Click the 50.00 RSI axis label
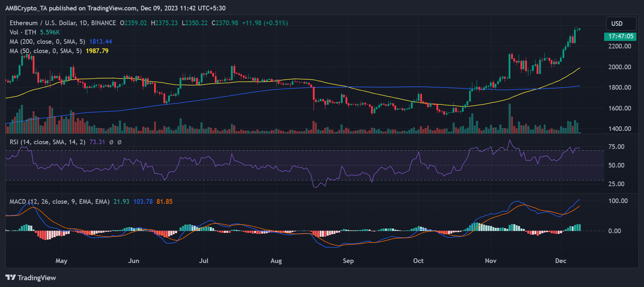This screenshot has height=287, width=644. [x=616, y=165]
